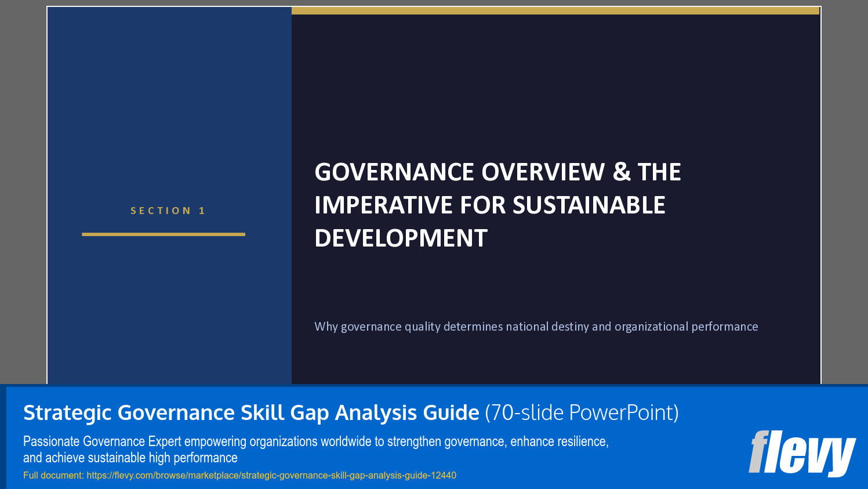The image size is (868, 489).
Task: Click the (70-slide PowerPoint) text
Action: (582, 412)
